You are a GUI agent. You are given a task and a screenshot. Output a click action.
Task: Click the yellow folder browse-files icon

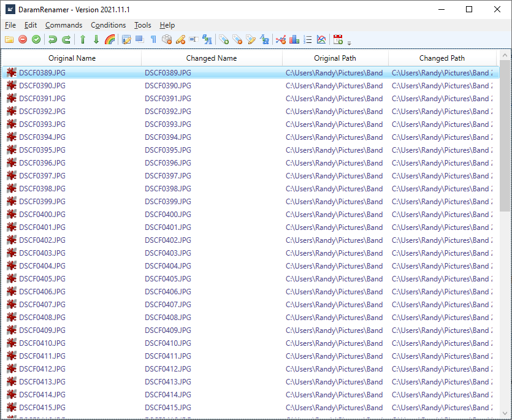[x=9, y=39]
